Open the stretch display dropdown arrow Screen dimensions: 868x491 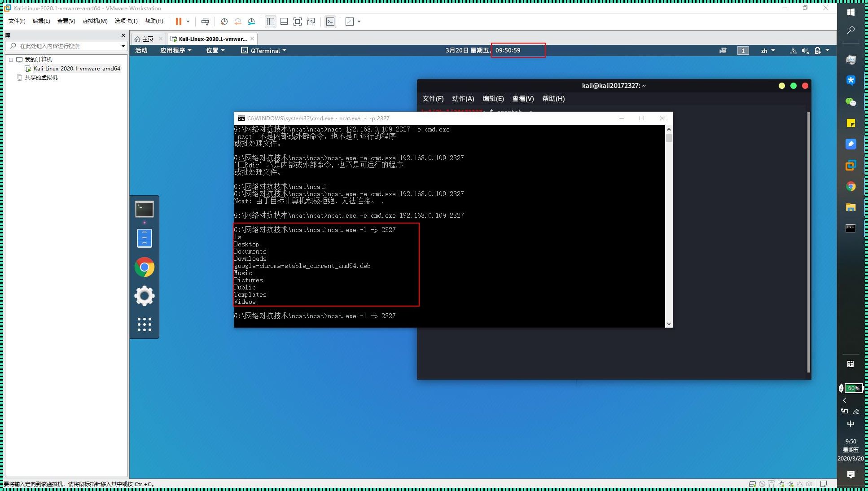click(359, 21)
